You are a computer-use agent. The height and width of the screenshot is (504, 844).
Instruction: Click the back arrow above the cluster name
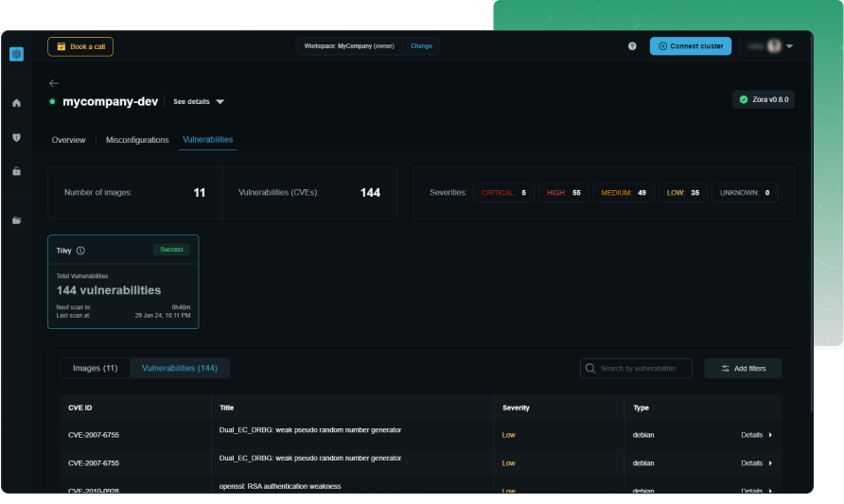click(x=54, y=83)
